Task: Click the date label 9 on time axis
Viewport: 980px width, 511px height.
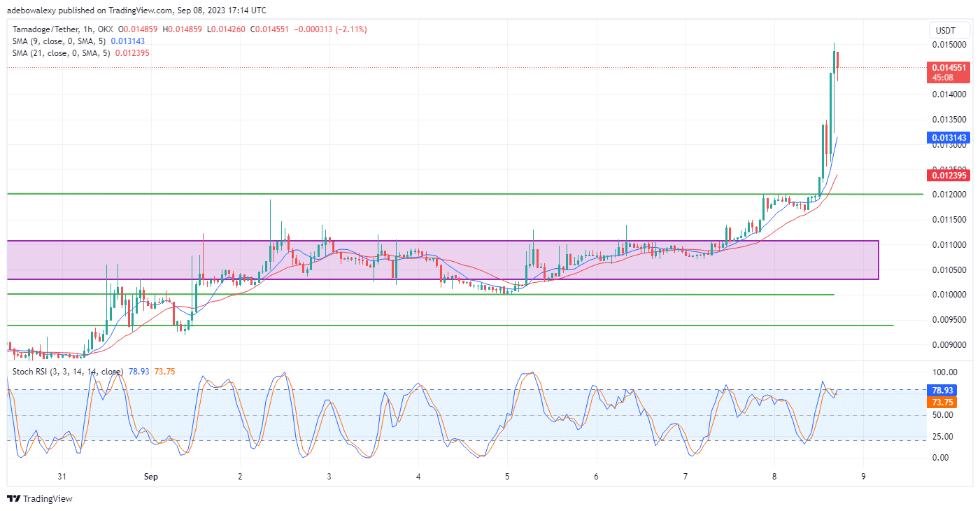Action: click(863, 477)
